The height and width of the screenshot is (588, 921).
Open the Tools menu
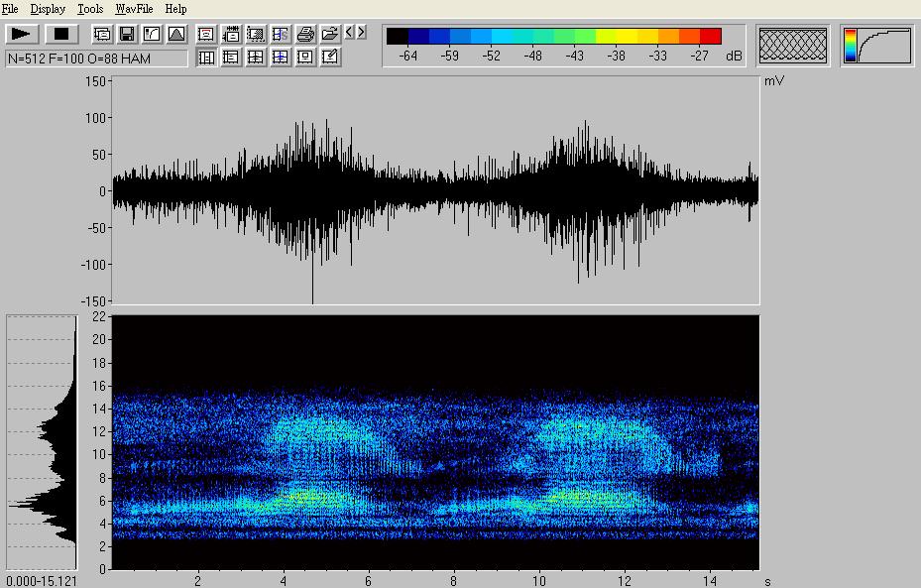tap(90, 9)
